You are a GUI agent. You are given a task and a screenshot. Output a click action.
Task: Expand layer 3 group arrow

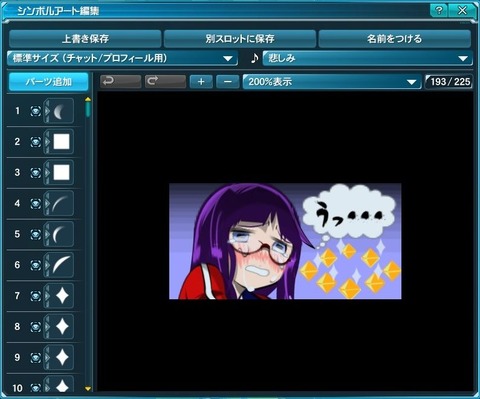(x=47, y=173)
